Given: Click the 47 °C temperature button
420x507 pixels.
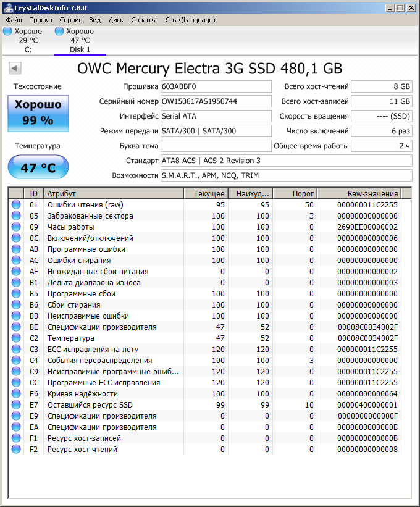Looking at the screenshot, I should [38, 167].
